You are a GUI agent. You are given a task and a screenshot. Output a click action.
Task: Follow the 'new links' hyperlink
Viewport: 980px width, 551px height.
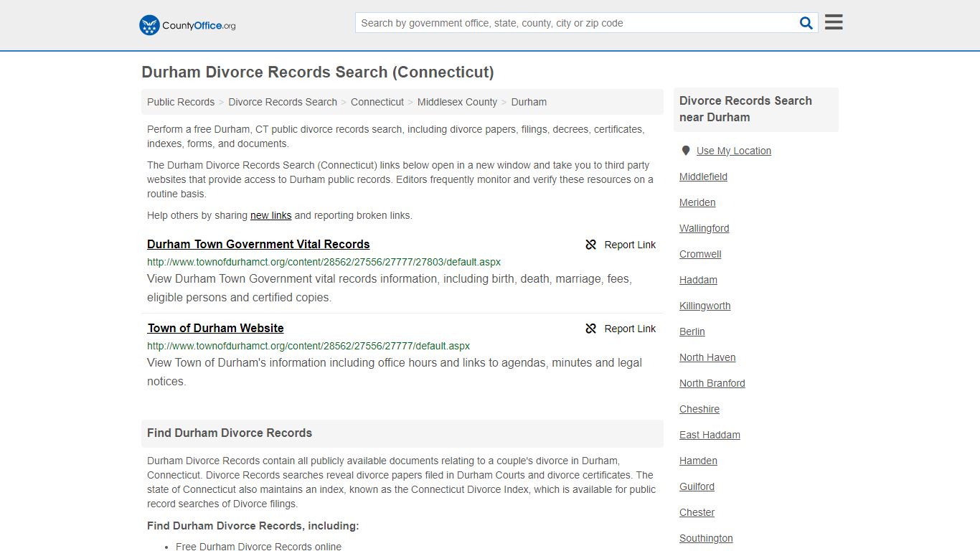tap(270, 215)
